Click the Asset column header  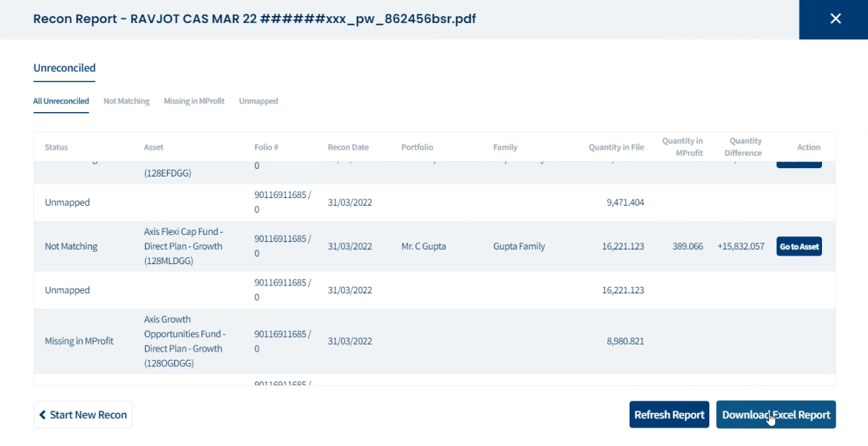[153, 147]
